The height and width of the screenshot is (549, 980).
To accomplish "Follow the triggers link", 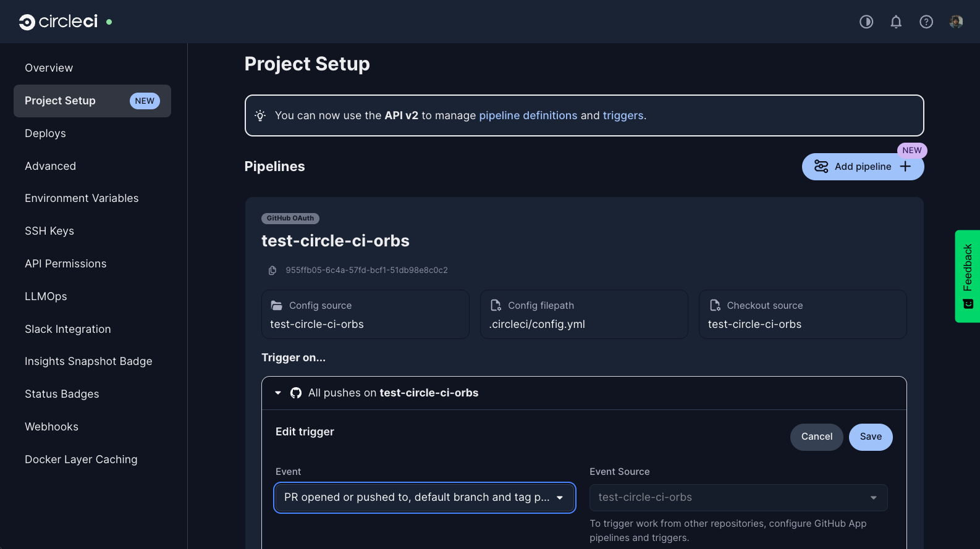I will tap(623, 115).
